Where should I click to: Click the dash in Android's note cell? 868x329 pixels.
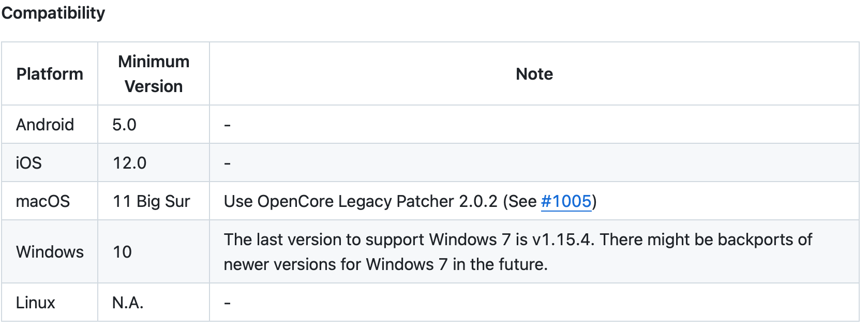[x=227, y=125]
